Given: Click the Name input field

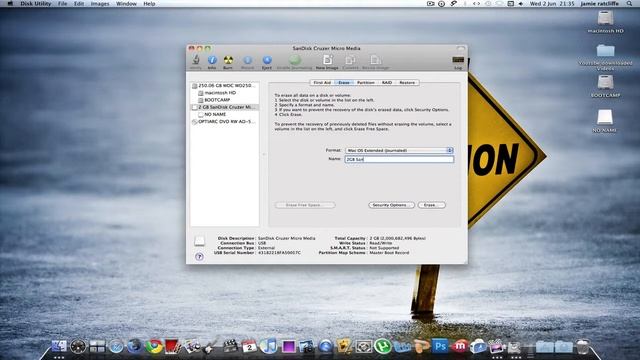Looking at the screenshot, I should click(x=399, y=159).
